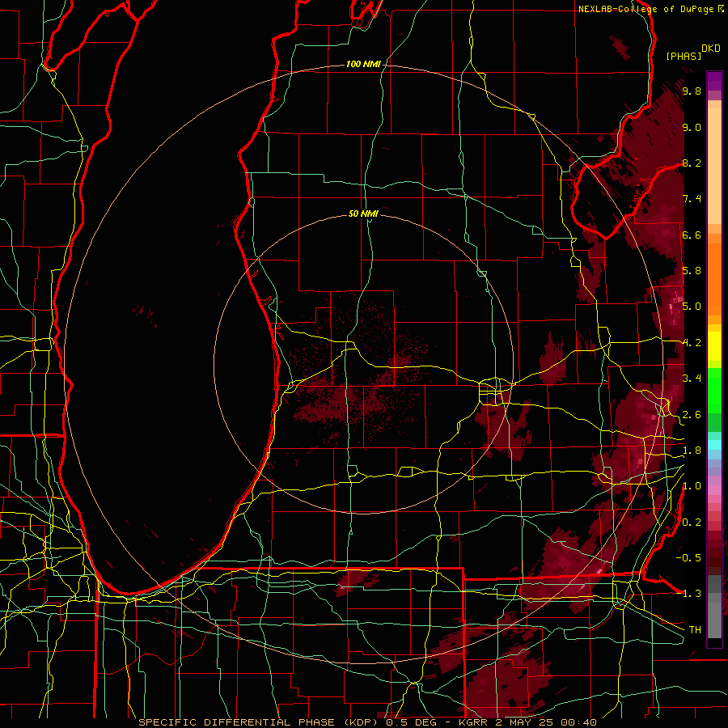
Task: Click the -0.5 value on the color scale
Action: point(688,558)
